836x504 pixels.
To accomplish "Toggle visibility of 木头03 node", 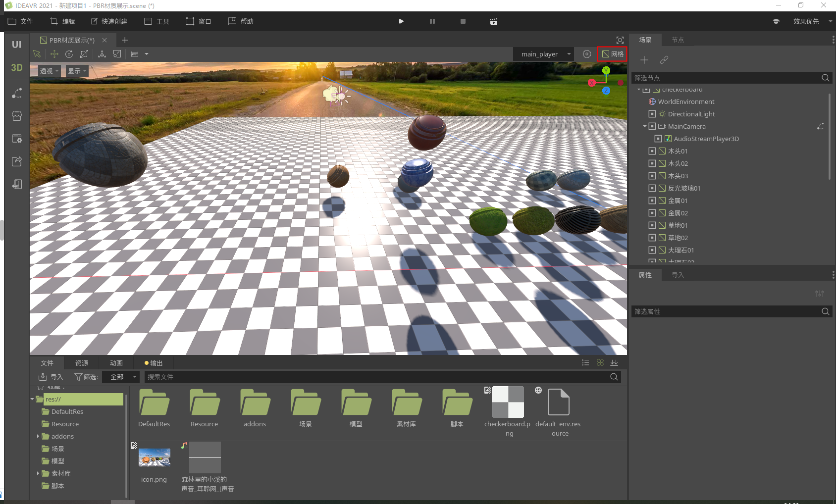I will click(x=652, y=176).
